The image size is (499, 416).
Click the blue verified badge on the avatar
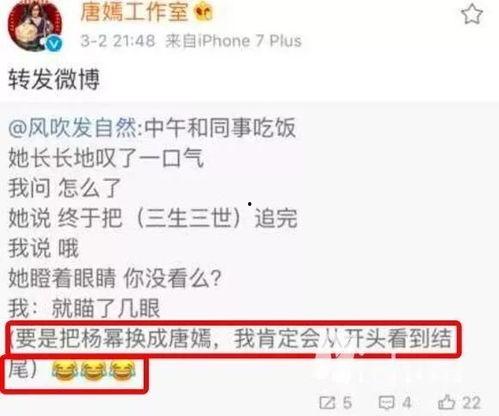click(x=54, y=44)
